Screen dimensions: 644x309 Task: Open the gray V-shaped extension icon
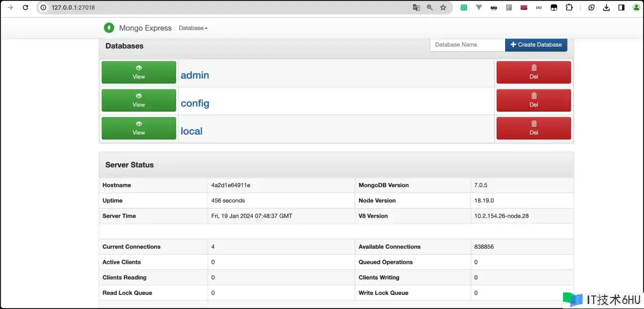479,8
